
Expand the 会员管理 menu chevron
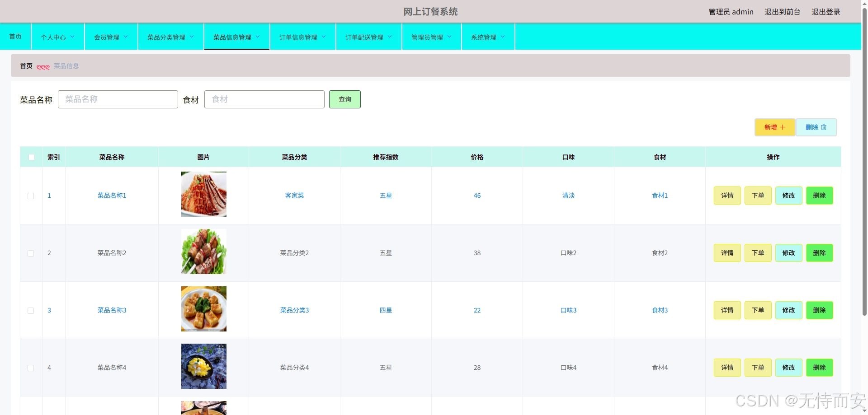point(126,37)
